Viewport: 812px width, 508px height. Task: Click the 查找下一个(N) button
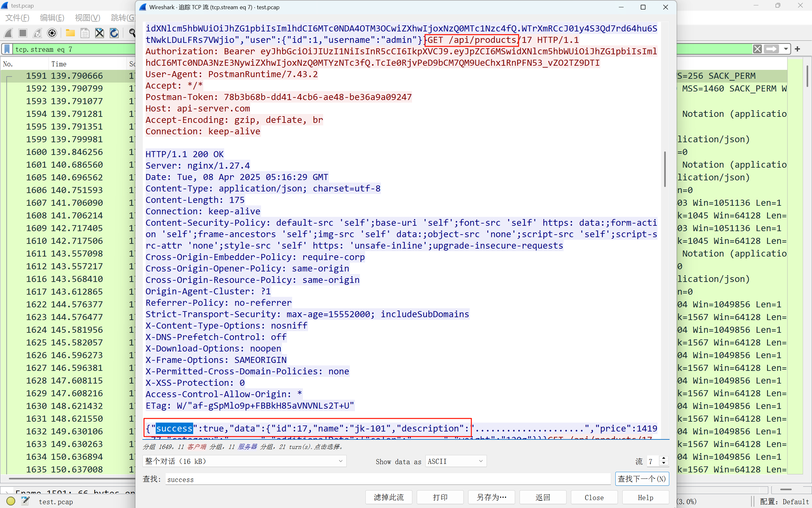click(x=642, y=479)
